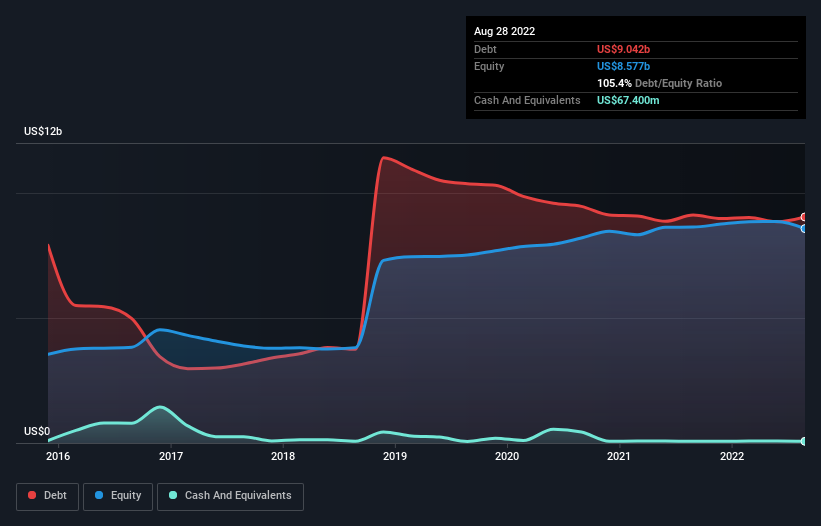Click the 105.4% Debt/Equity Ratio text
The image size is (821, 526).
pyautogui.click(x=659, y=83)
